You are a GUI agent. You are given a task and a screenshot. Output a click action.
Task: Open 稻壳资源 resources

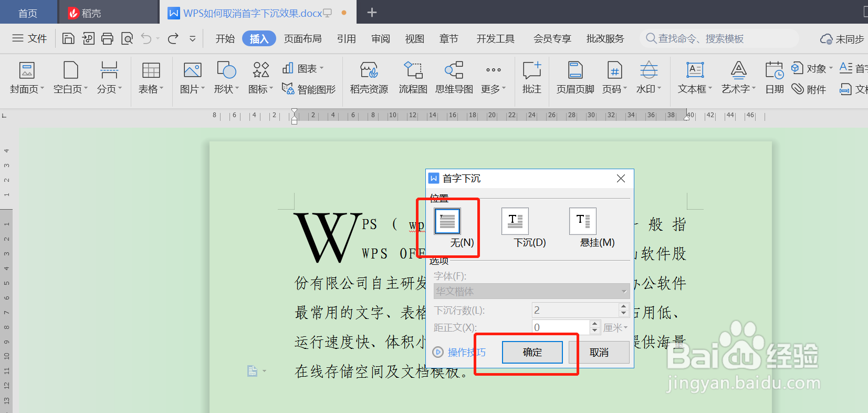[369, 78]
